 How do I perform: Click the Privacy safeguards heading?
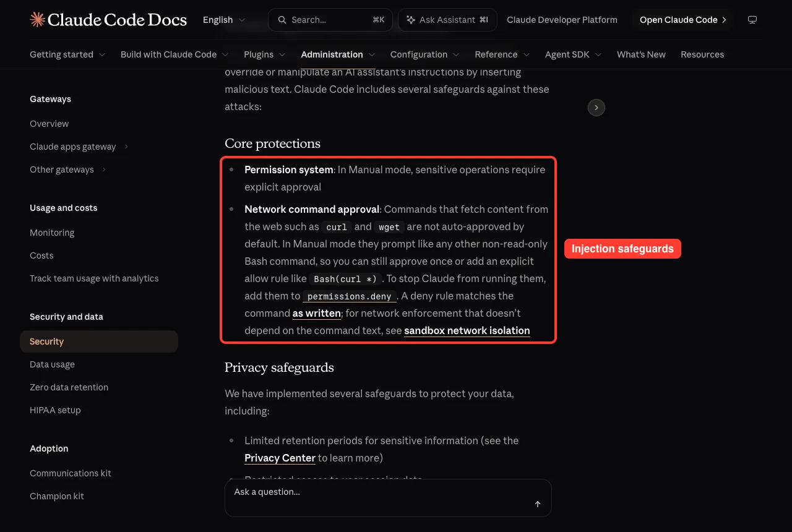coord(279,367)
